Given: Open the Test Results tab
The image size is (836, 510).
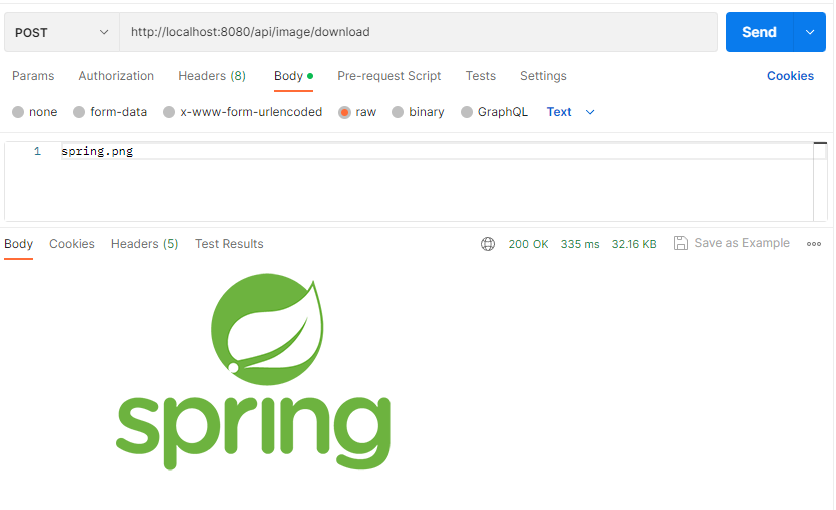Looking at the screenshot, I should click(x=229, y=244).
